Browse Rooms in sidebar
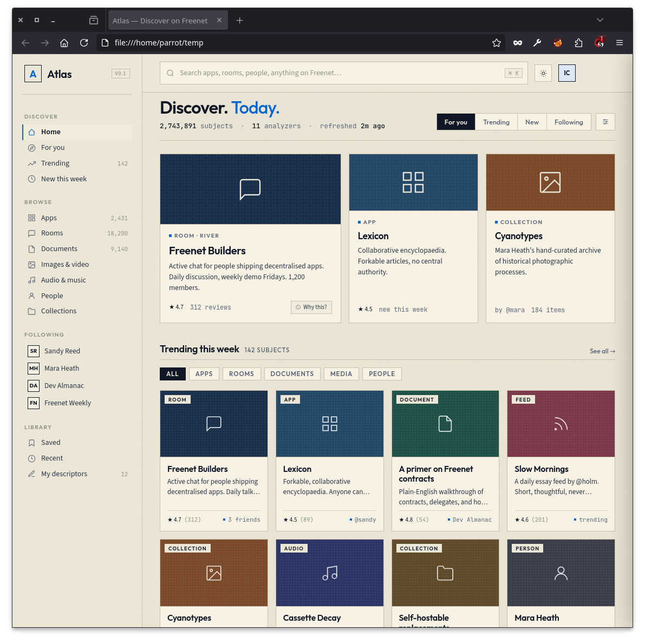The height and width of the screenshot is (644, 645). [x=77, y=233]
